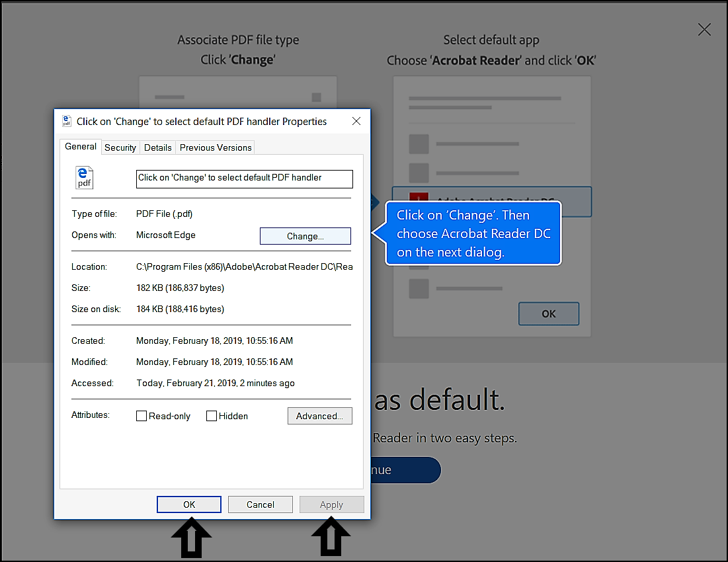The image size is (728, 562).
Task: Tick the Hidden attribute checkbox
Action: click(211, 416)
